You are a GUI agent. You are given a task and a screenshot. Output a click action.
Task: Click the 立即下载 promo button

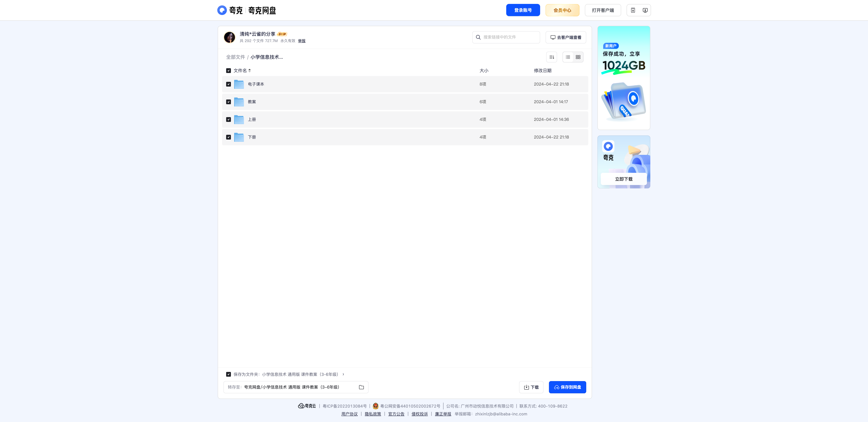click(624, 179)
